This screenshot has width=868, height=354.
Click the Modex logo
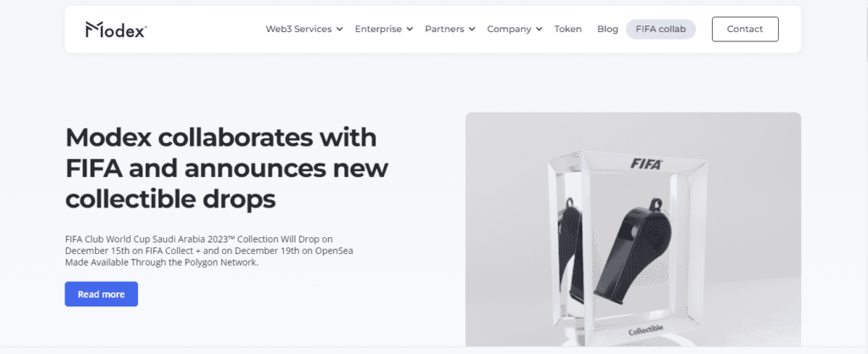point(115,30)
